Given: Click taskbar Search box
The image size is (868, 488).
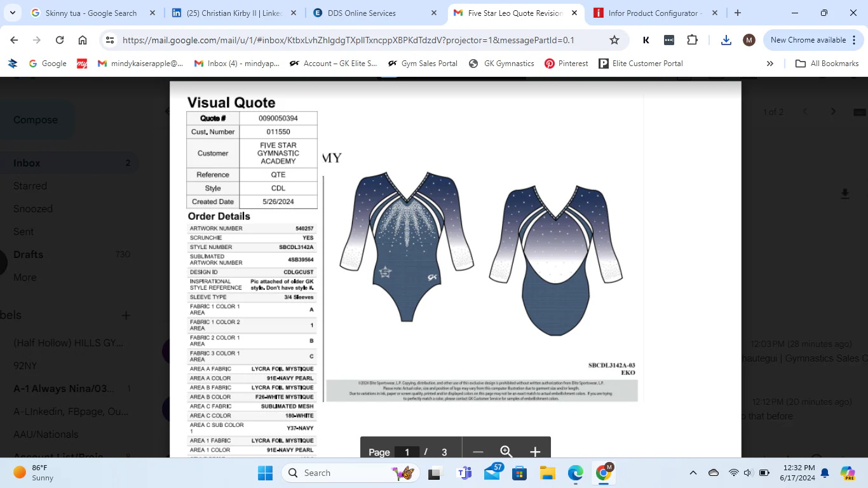Looking at the screenshot, I should 351,473.
